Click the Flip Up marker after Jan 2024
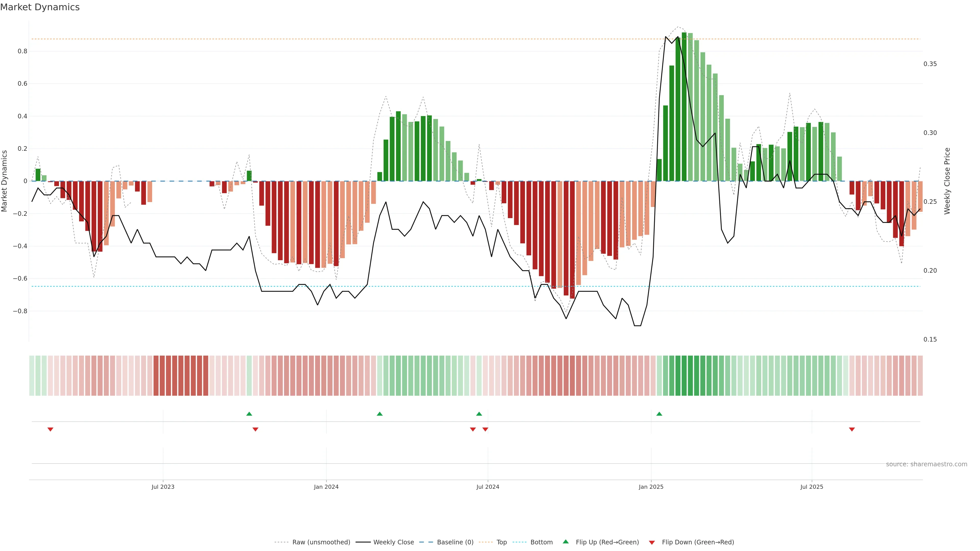 380,414
